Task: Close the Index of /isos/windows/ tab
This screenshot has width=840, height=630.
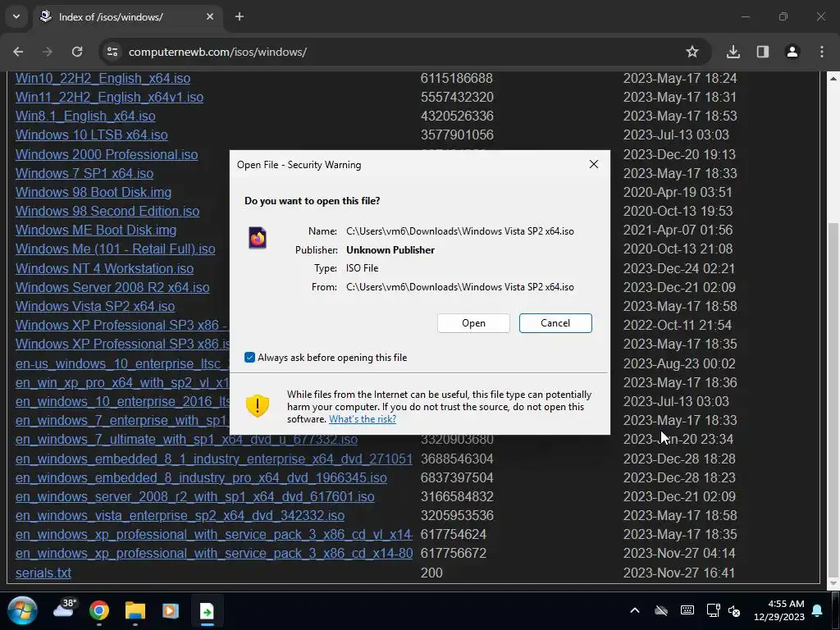Action: [x=210, y=16]
